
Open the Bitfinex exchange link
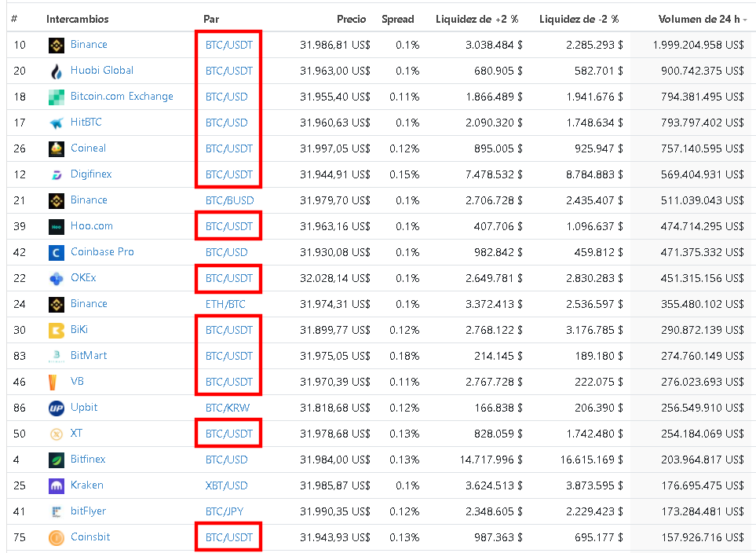88,459
